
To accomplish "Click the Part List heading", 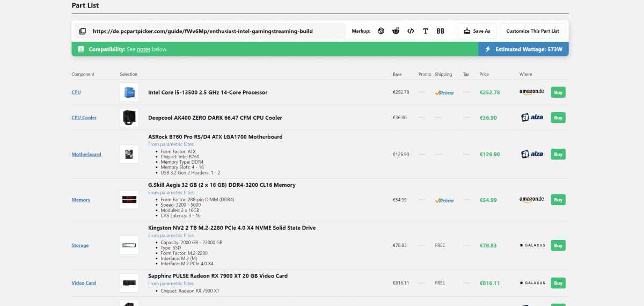I will (85, 6).
